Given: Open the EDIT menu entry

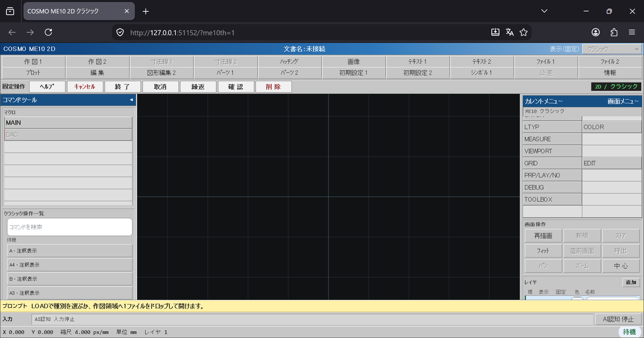Looking at the screenshot, I should (x=612, y=163).
